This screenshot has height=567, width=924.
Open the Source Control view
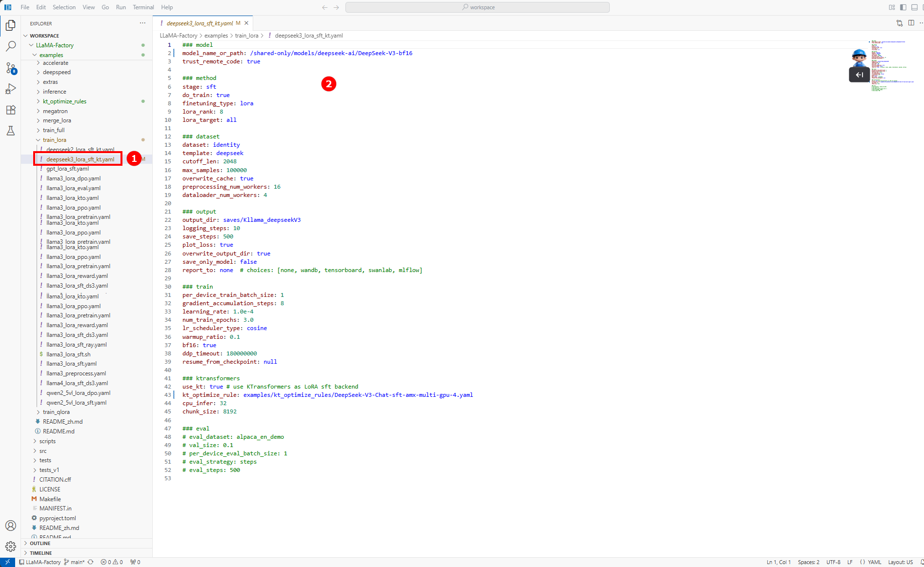(x=11, y=68)
